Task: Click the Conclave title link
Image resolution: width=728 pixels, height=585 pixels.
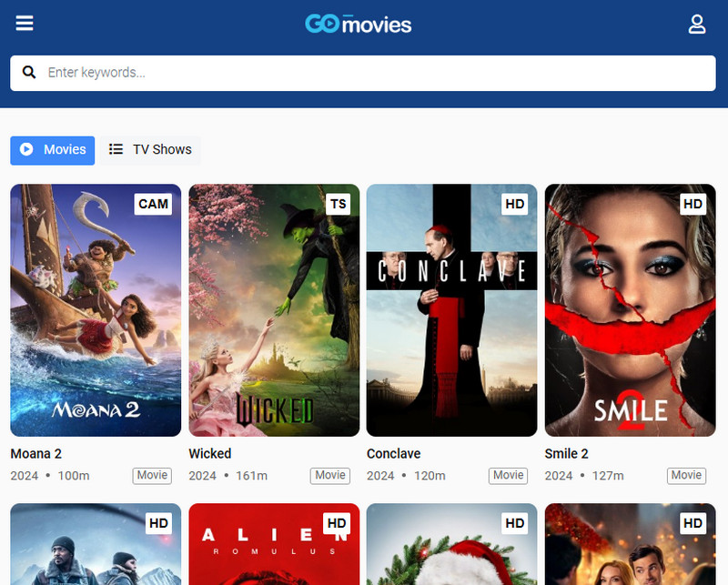Action: point(394,454)
